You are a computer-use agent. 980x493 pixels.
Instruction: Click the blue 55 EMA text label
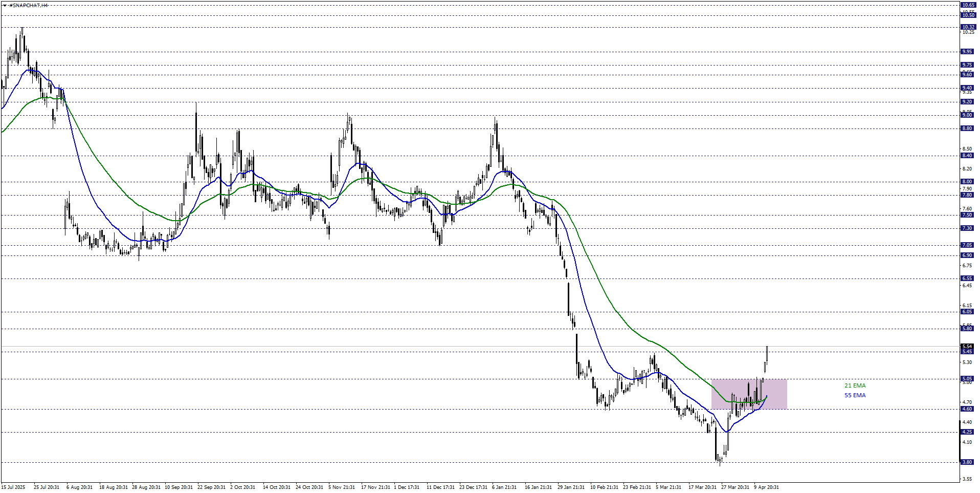855,395
